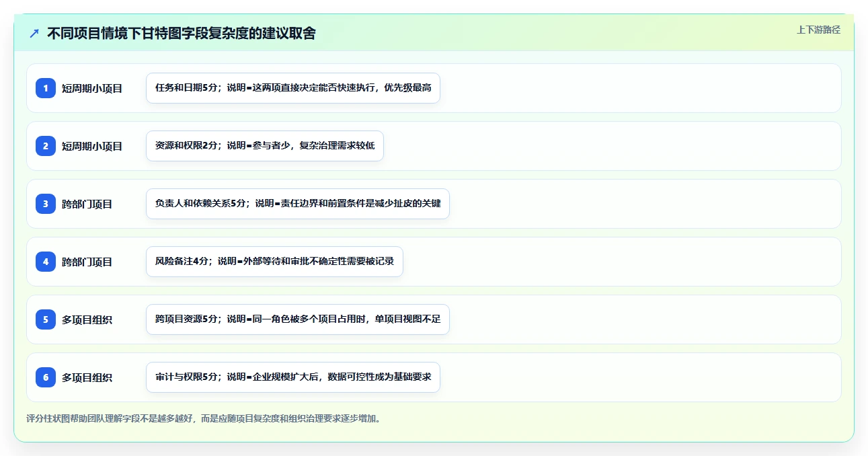The height and width of the screenshot is (456, 868).
Task: Click 跨部门项目 label in row 4
Action: (87, 262)
